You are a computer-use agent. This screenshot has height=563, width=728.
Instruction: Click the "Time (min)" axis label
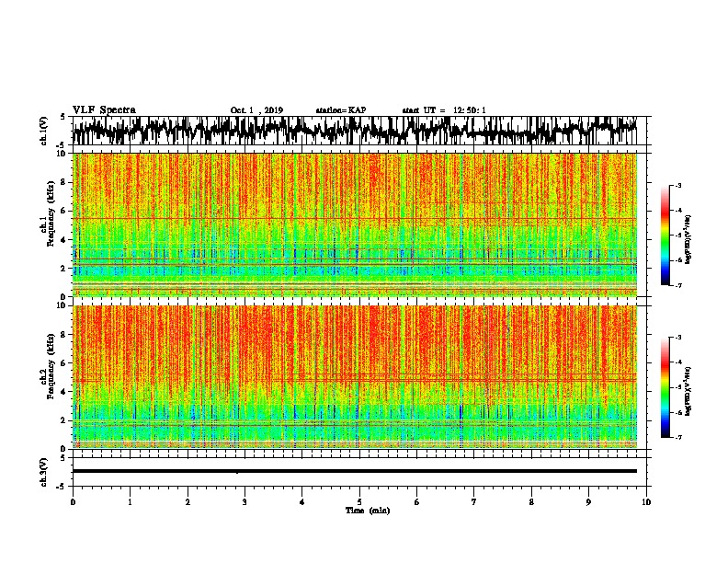click(368, 511)
